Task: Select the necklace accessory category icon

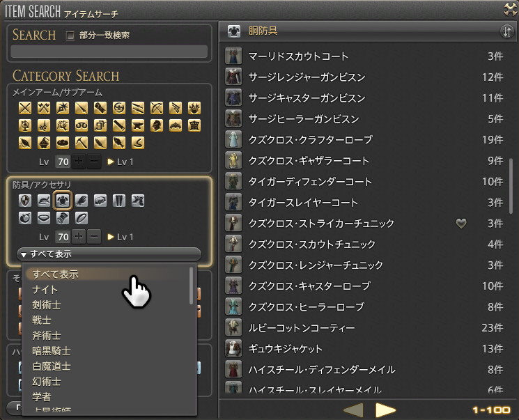Action: click(44, 218)
